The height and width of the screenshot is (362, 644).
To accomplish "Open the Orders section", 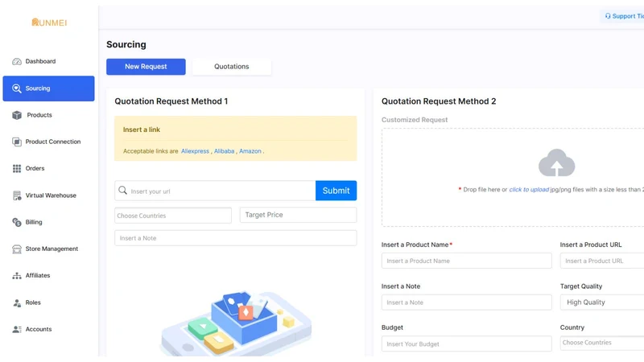I will point(35,168).
